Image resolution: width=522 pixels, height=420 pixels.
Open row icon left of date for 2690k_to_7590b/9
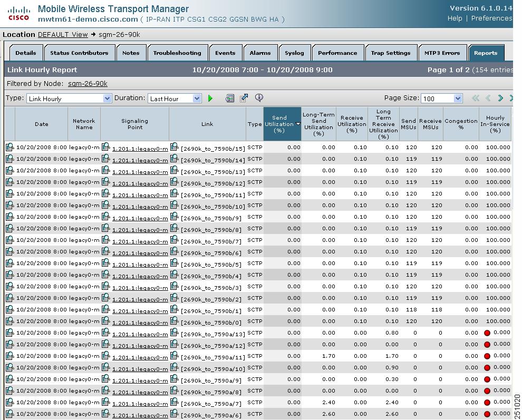tap(9, 217)
